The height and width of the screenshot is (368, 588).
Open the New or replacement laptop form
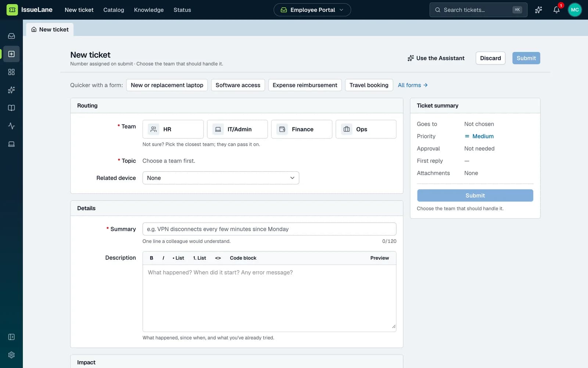[167, 85]
